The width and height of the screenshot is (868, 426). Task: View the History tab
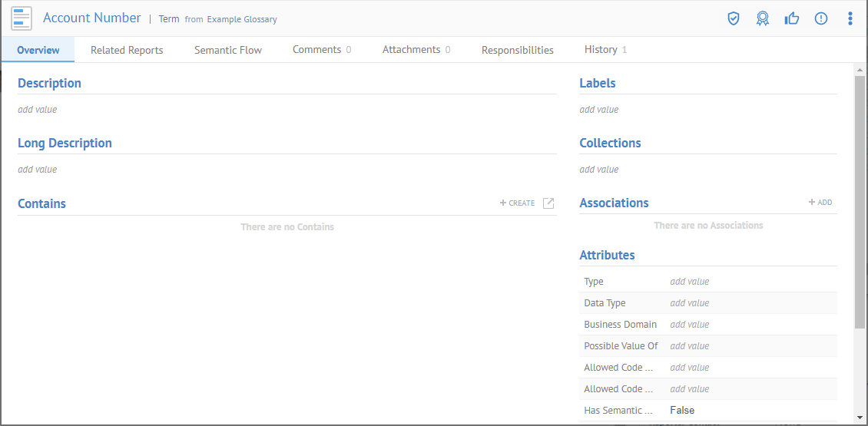[x=605, y=50]
